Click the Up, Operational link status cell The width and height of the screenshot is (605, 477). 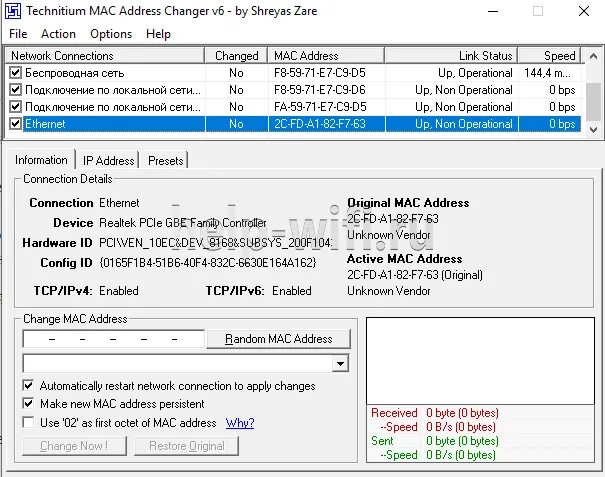coord(475,73)
